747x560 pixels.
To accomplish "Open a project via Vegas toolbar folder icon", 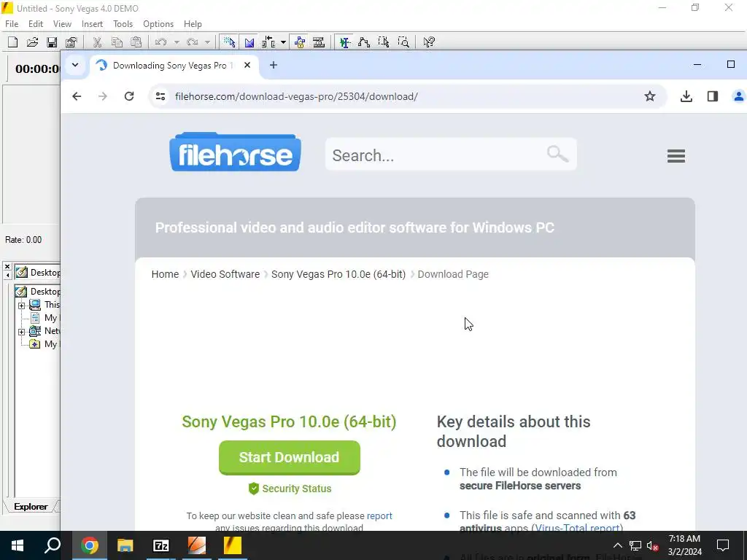I will coord(32,42).
